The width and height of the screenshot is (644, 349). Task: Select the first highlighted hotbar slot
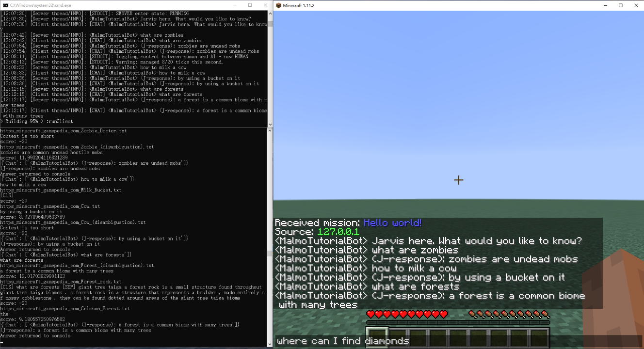pos(376,337)
